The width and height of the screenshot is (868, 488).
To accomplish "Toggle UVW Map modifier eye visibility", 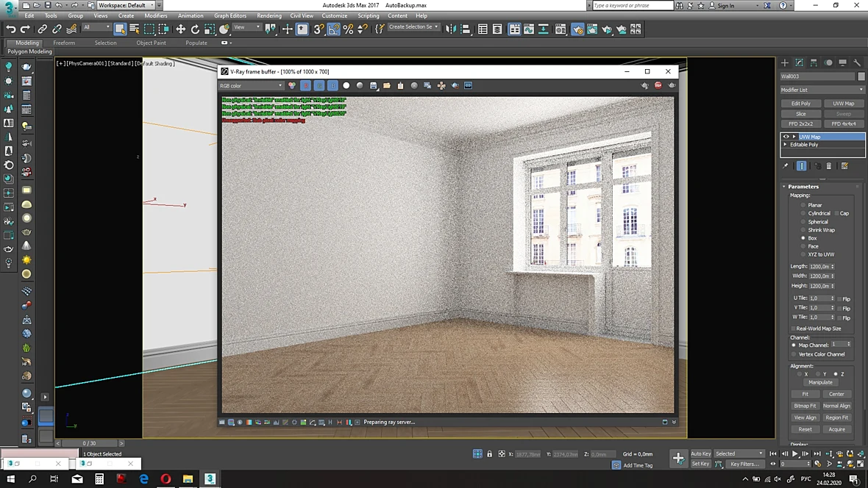I will click(786, 137).
